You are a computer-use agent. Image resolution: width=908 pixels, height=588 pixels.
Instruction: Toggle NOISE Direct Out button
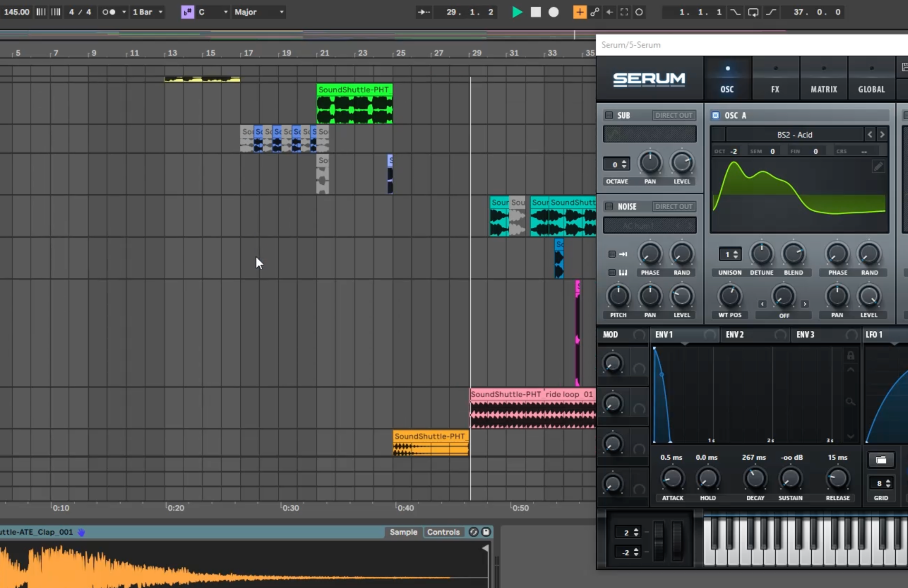tap(674, 206)
